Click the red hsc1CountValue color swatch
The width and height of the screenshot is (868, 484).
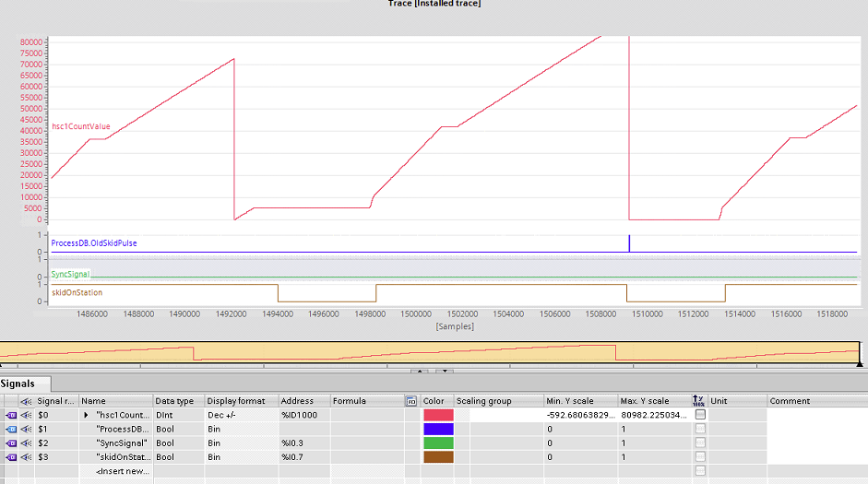[x=438, y=416]
